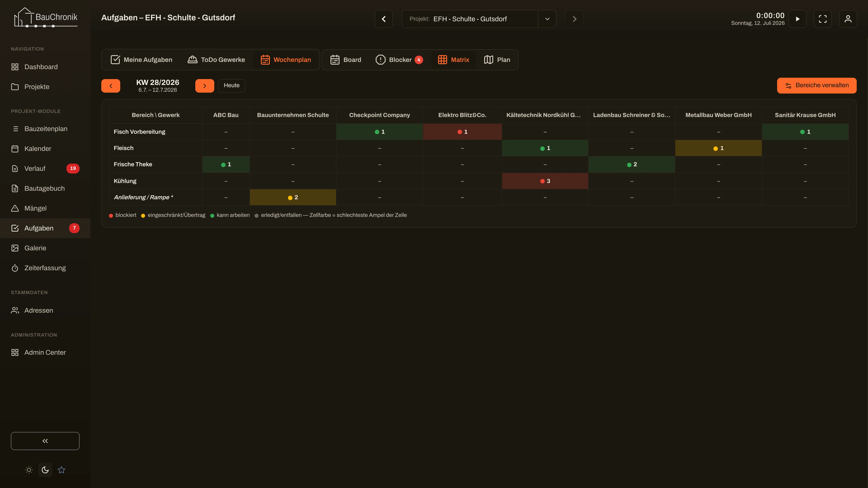Switch to dark theme moon icon
The height and width of the screenshot is (488, 868).
point(45,470)
